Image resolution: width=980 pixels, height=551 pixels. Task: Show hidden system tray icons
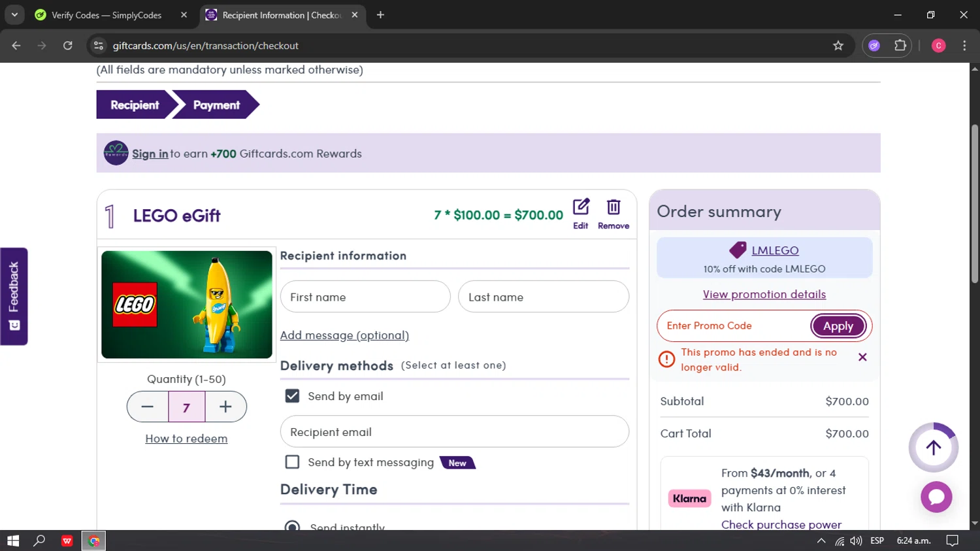[821, 541]
